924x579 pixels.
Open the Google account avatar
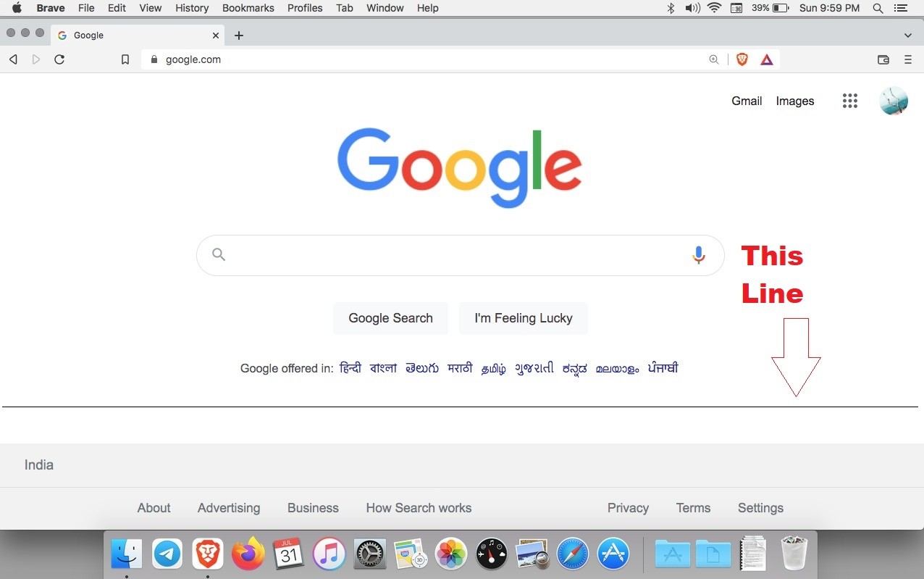(x=894, y=101)
